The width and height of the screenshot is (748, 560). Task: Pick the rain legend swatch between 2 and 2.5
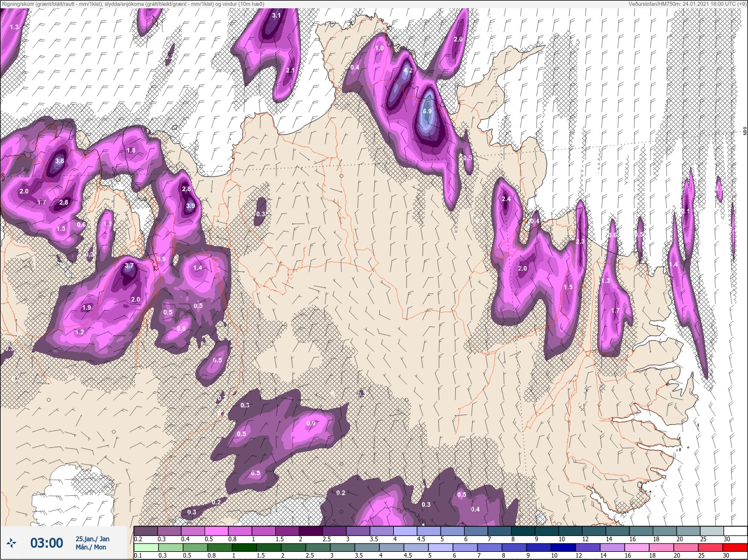[x=294, y=548]
